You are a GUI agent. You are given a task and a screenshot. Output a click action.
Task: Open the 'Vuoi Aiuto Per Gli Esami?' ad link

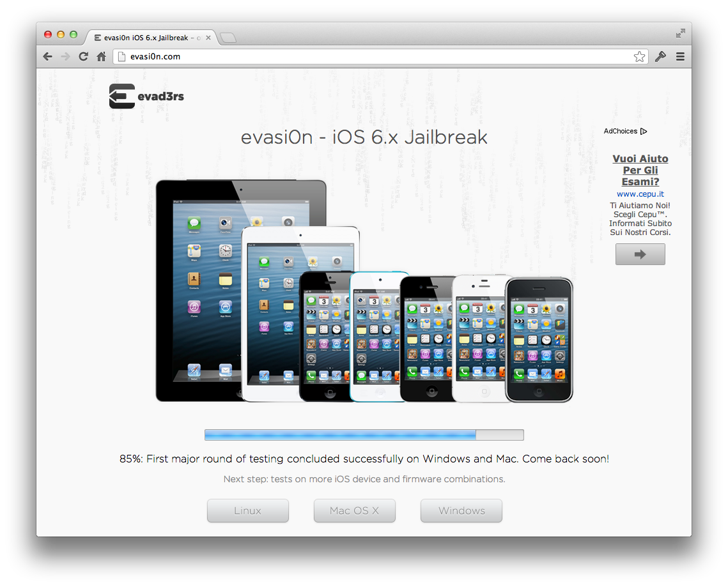click(x=640, y=170)
